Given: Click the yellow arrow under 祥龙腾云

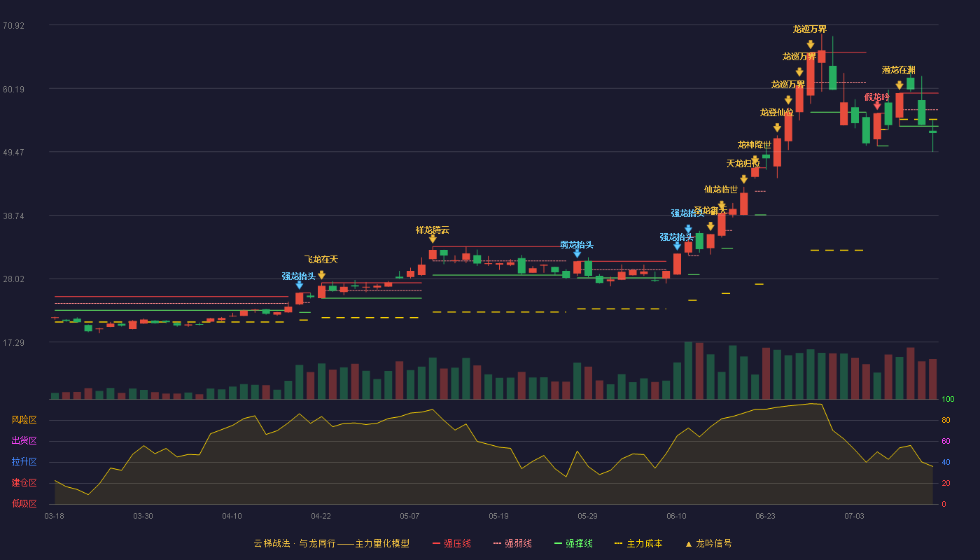Looking at the screenshot, I should (x=433, y=239).
